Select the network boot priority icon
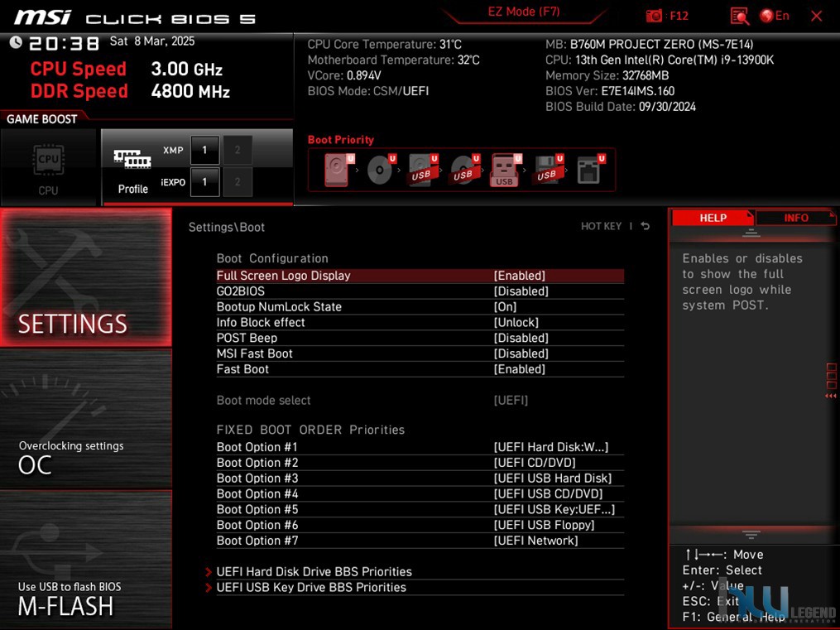 590,170
